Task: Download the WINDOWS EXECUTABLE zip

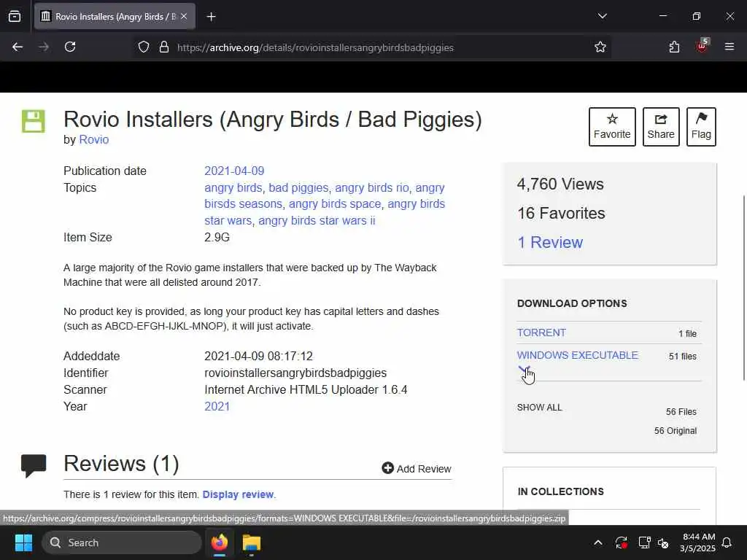Action: point(578,355)
